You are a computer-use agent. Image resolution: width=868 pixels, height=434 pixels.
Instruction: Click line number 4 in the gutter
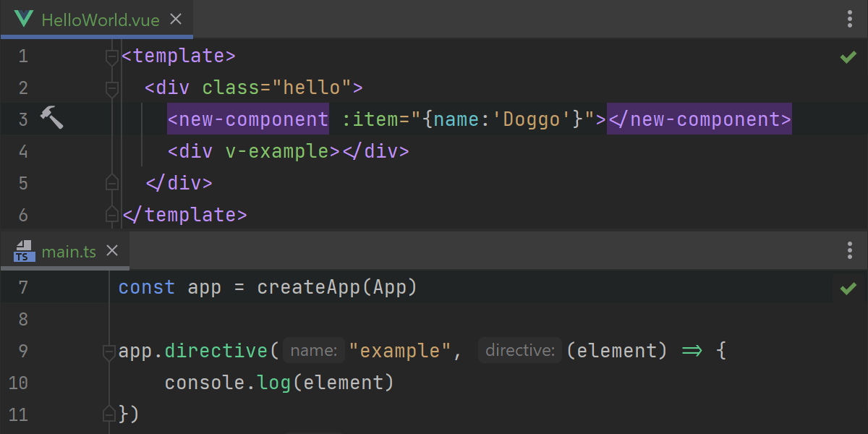click(x=23, y=151)
